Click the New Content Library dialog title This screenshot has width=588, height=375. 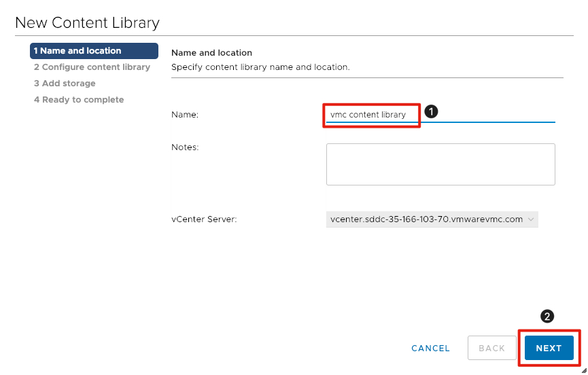coord(87,22)
